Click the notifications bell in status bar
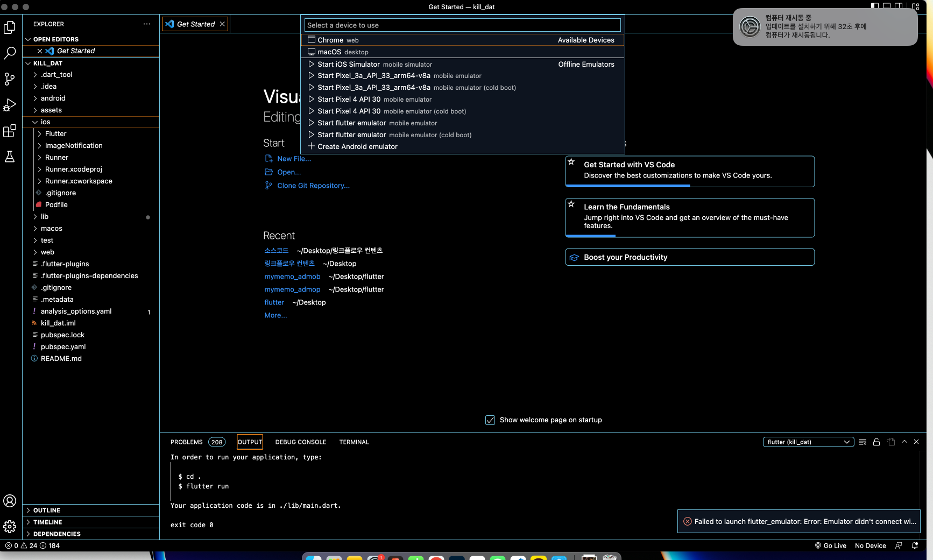 [x=915, y=545]
